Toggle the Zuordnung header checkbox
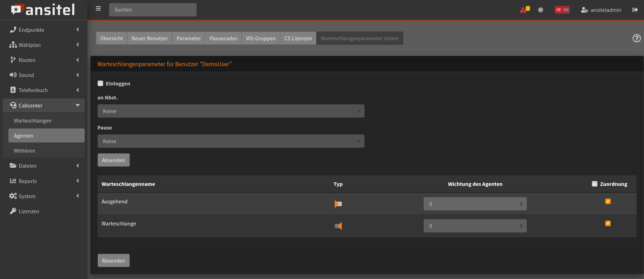Screen dimensions: 644x279 (595, 184)
